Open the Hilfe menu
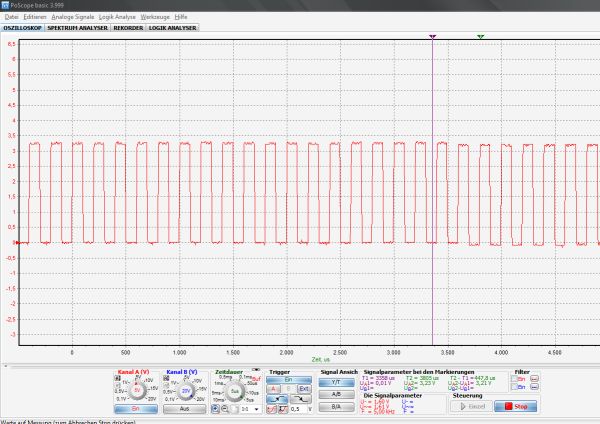600x424 pixels. pos(181,17)
